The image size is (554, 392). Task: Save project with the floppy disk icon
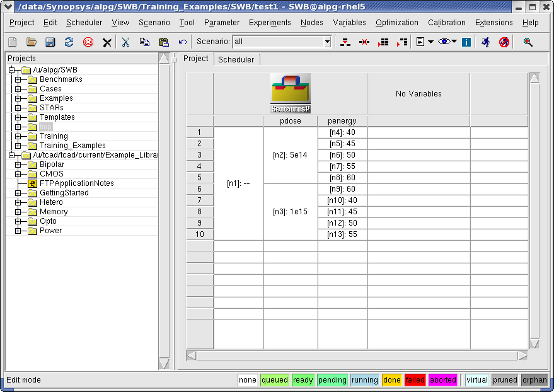50,42
